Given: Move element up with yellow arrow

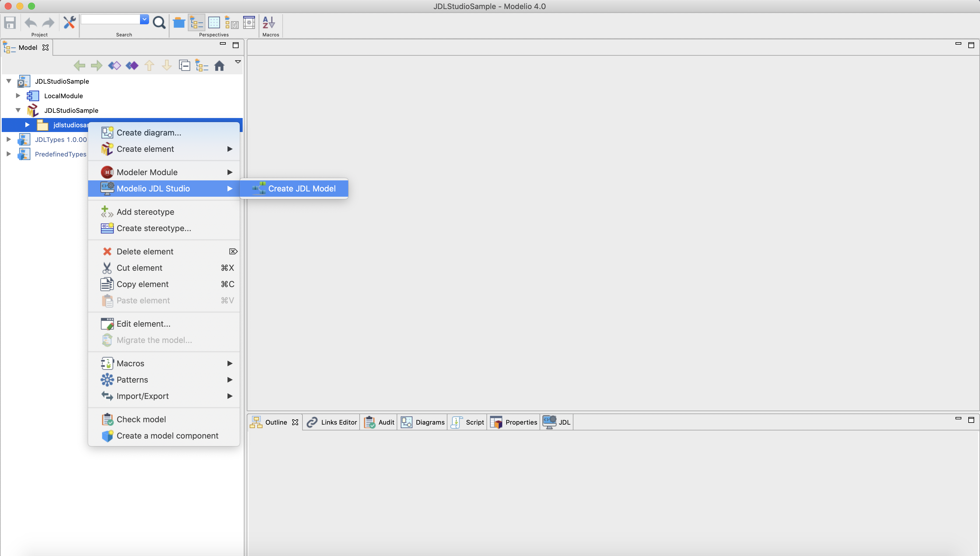Looking at the screenshot, I should point(149,66).
